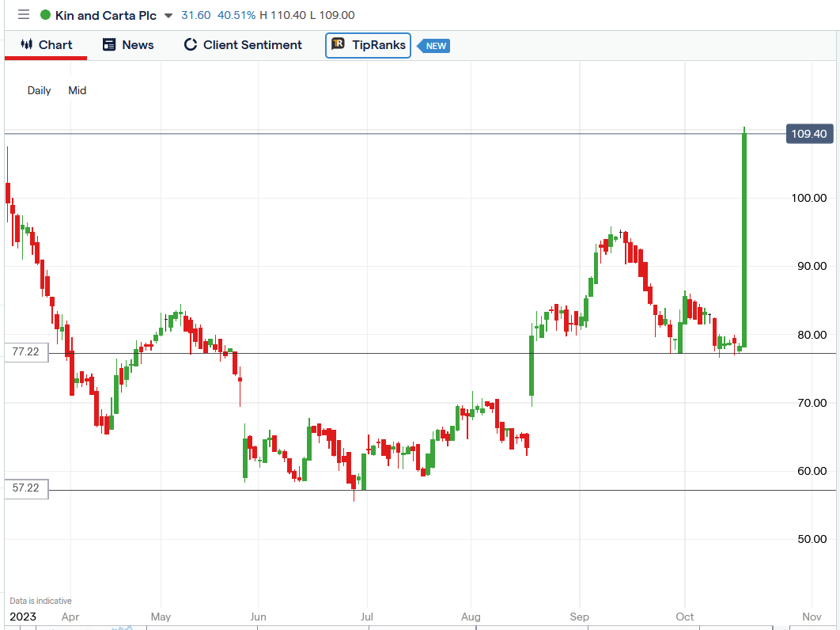Click the NEW badge
This screenshot has height=630, width=840.
tap(433, 46)
